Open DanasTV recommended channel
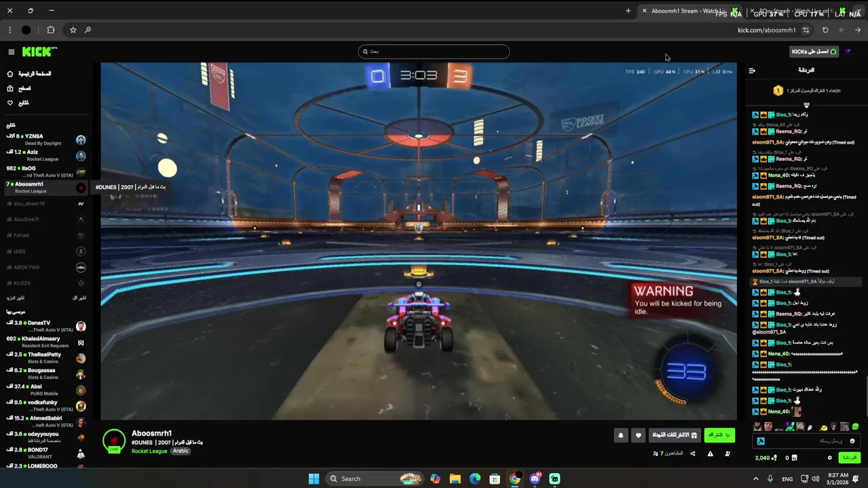Image resolution: width=868 pixels, height=488 pixels. click(45, 326)
